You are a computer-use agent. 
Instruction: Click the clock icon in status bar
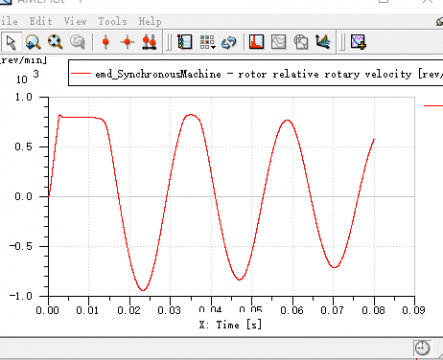click(422, 348)
